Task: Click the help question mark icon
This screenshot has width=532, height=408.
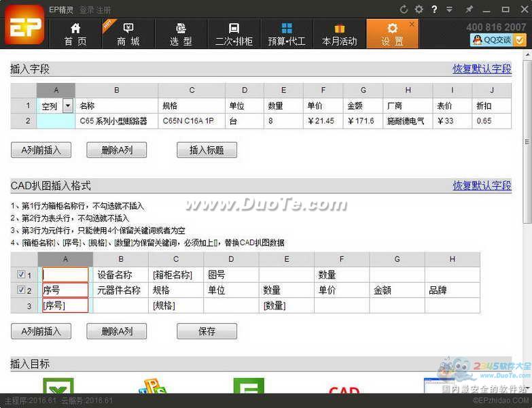Action: click(x=434, y=10)
